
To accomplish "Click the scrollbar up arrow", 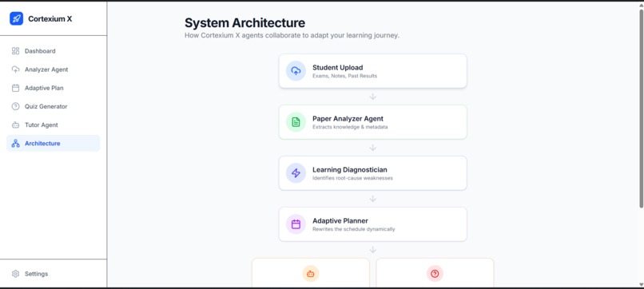I will pos(641,5).
